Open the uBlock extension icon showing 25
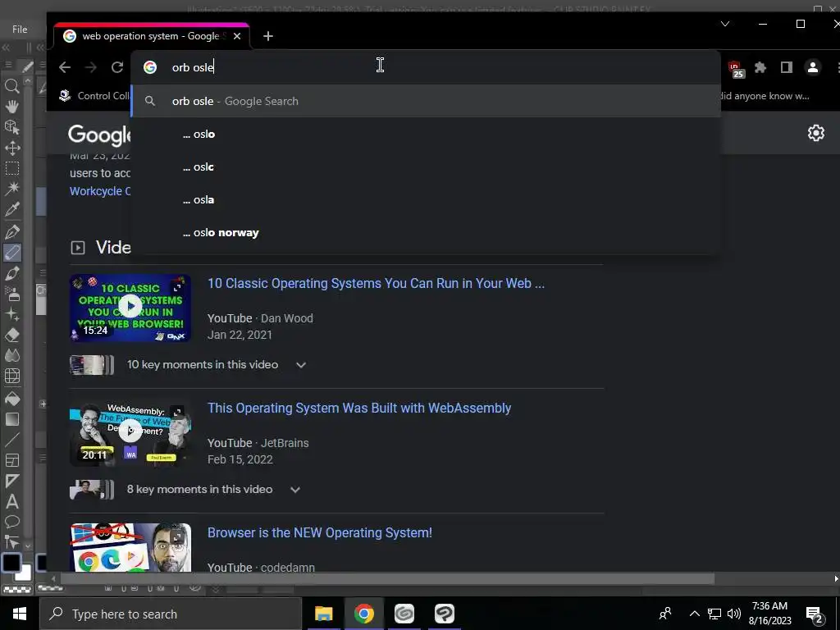 point(736,69)
